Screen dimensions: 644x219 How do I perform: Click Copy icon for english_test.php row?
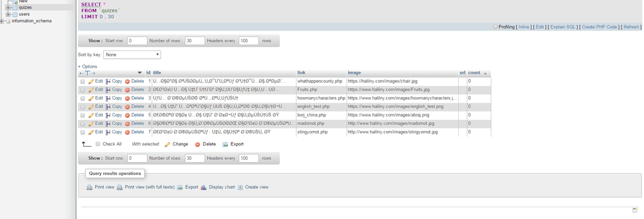(x=108, y=106)
